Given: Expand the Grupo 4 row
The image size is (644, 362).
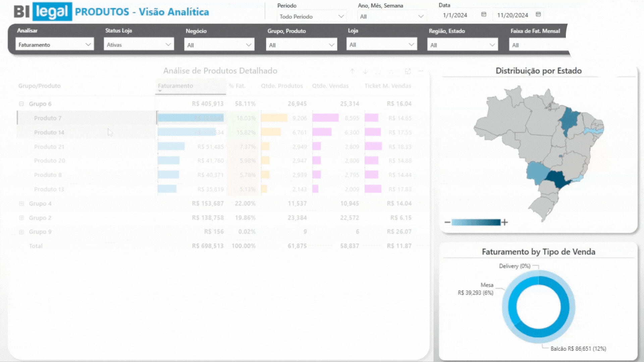Looking at the screenshot, I should 21,203.
